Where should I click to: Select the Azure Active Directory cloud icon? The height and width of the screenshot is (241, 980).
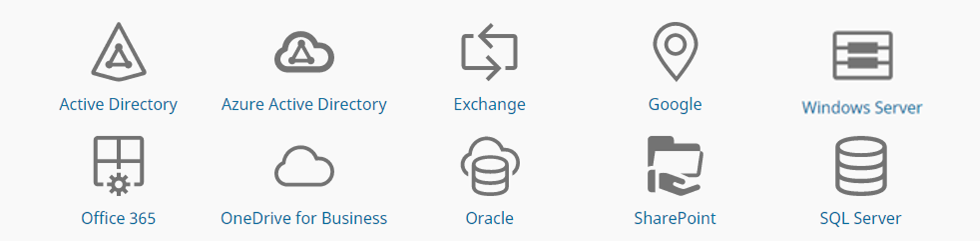(304, 52)
